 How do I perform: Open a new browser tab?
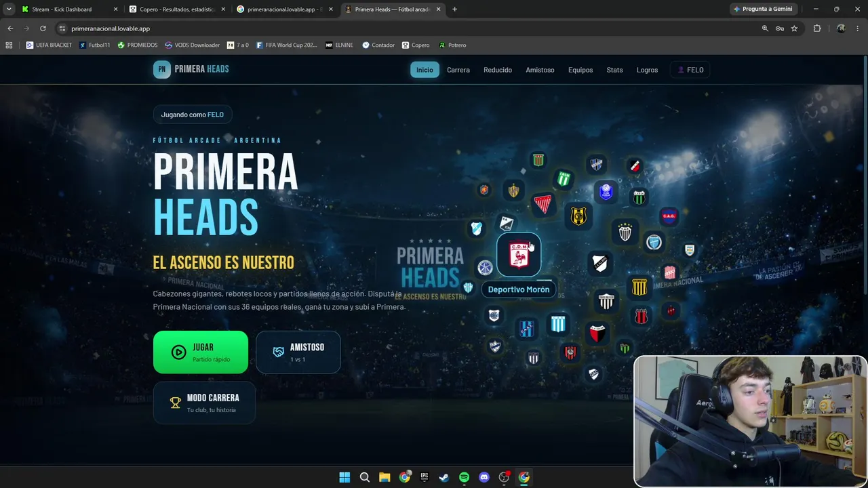pyautogui.click(x=454, y=9)
